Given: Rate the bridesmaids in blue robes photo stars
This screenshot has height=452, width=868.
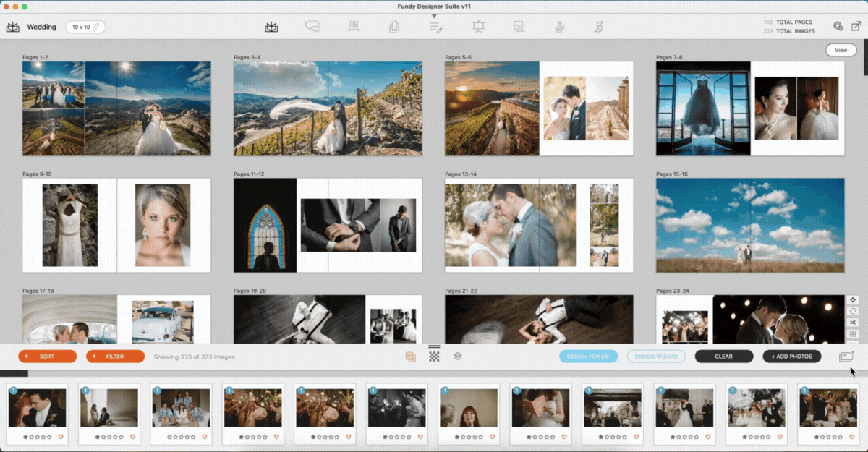Looking at the screenshot, I should pyautogui.click(x=181, y=437).
